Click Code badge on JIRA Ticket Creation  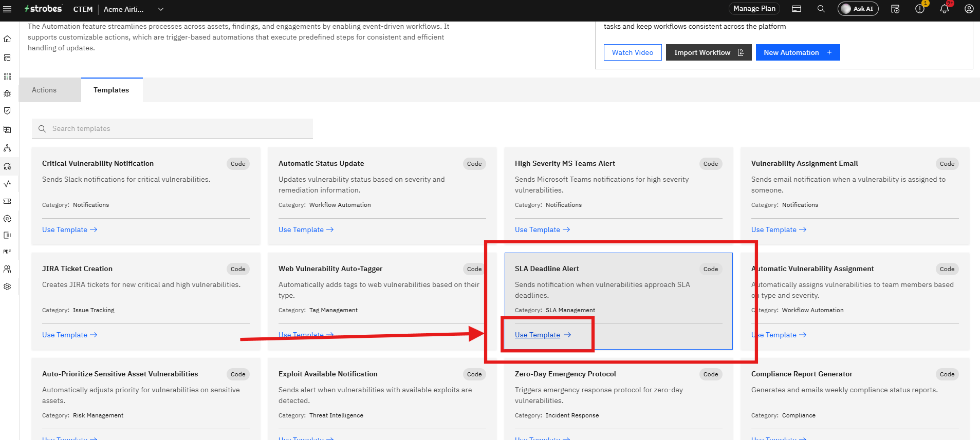238,269
